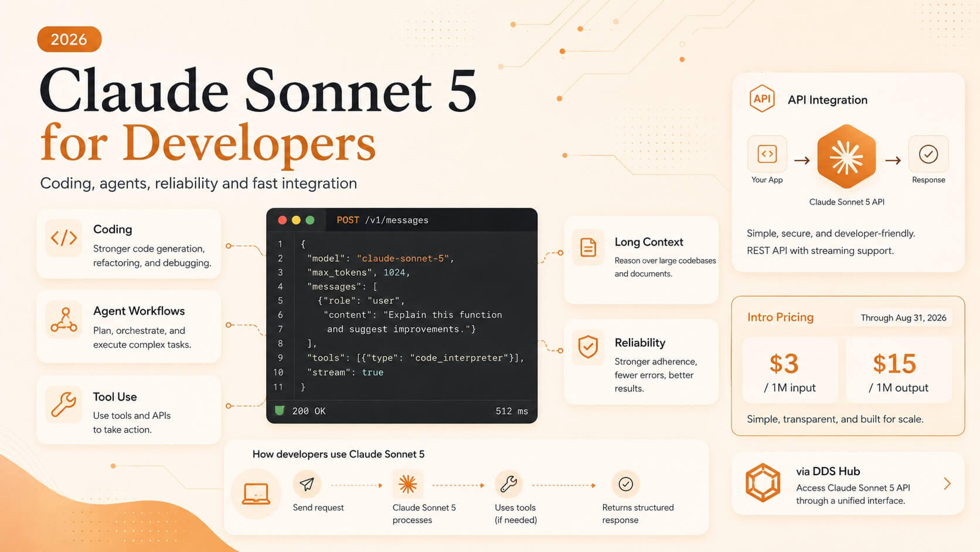
Task: Click the 200 OK status text
Action: [x=309, y=411]
